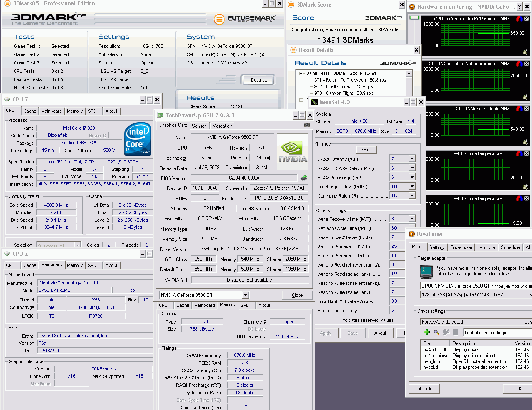Click the lock icon on the shader domain graph
The image size is (532, 410).
click(x=525, y=97)
